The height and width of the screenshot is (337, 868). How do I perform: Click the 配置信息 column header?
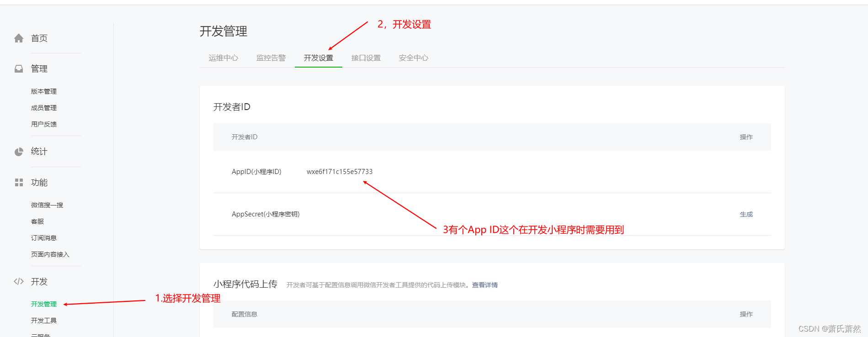pyautogui.click(x=245, y=314)
